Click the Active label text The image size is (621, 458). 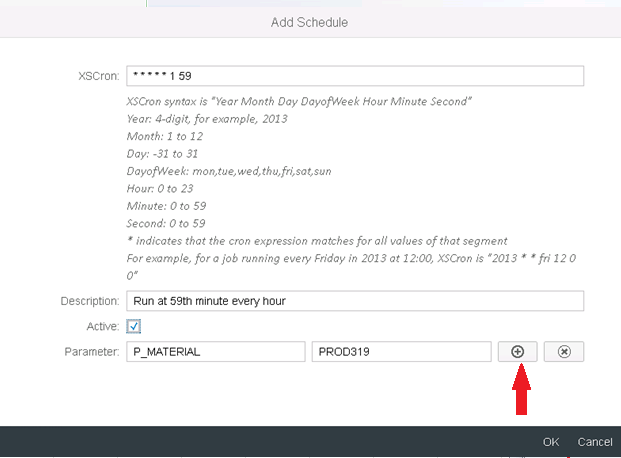click(x=102, y=326)
